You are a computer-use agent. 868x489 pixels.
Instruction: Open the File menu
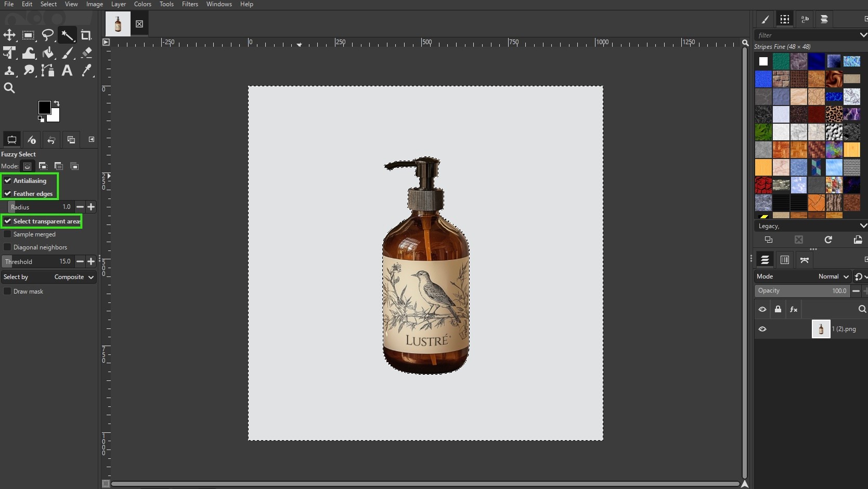tap(9, 4)
